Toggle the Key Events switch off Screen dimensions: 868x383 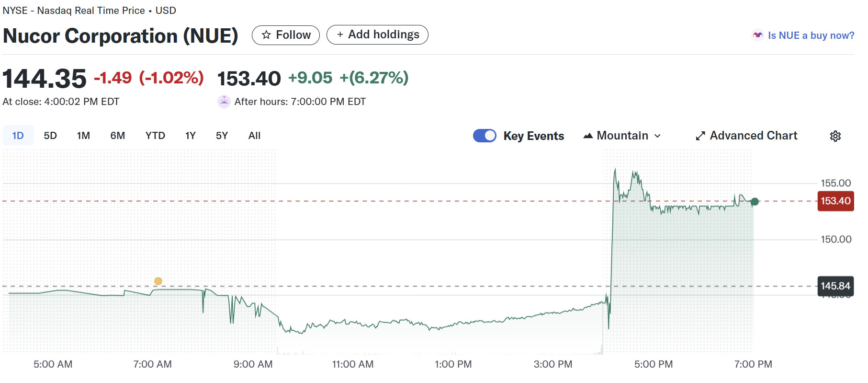click(x=485, y=136)
